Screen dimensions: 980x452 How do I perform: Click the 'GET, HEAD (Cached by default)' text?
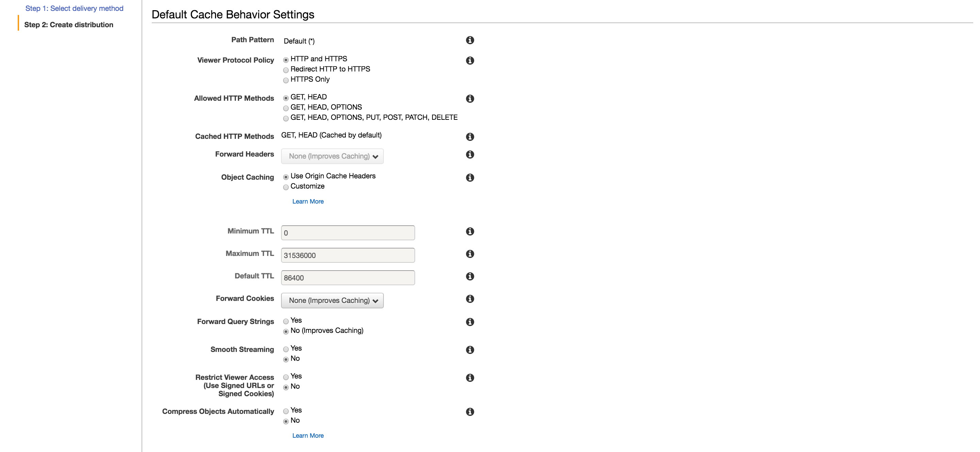[331, 135]
